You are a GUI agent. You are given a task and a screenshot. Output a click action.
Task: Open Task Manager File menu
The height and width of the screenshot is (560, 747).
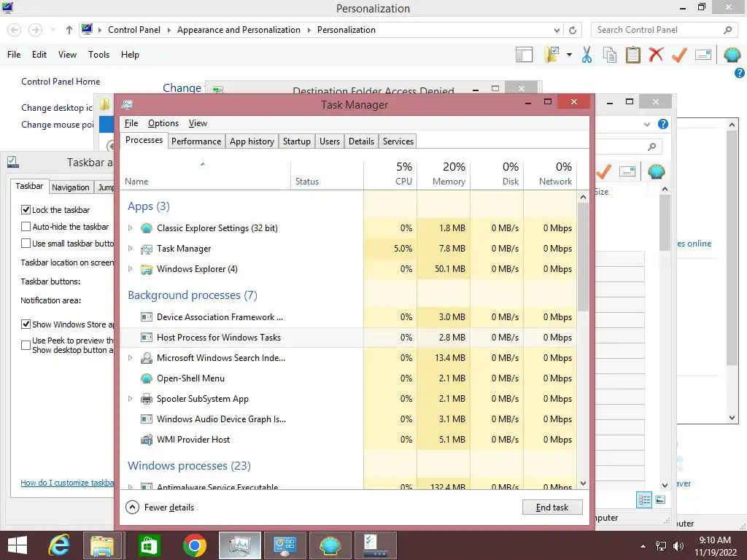tap(131, 123)
